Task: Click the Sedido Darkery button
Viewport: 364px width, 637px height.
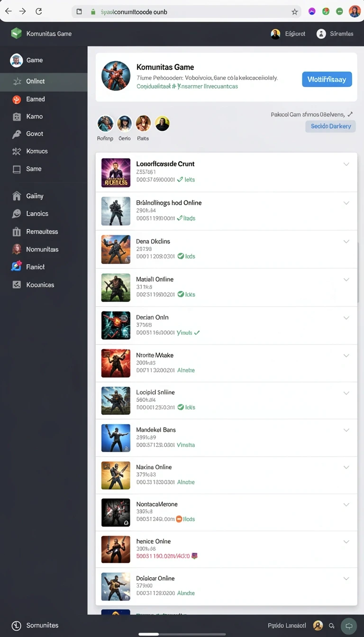Action: tap(330, 126)
